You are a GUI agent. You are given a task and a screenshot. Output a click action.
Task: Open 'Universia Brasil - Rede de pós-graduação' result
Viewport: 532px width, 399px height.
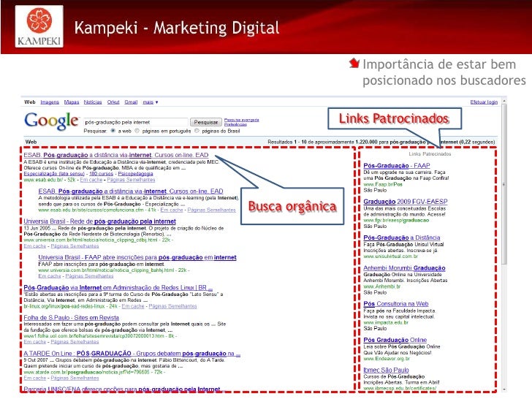coord(99,221)
